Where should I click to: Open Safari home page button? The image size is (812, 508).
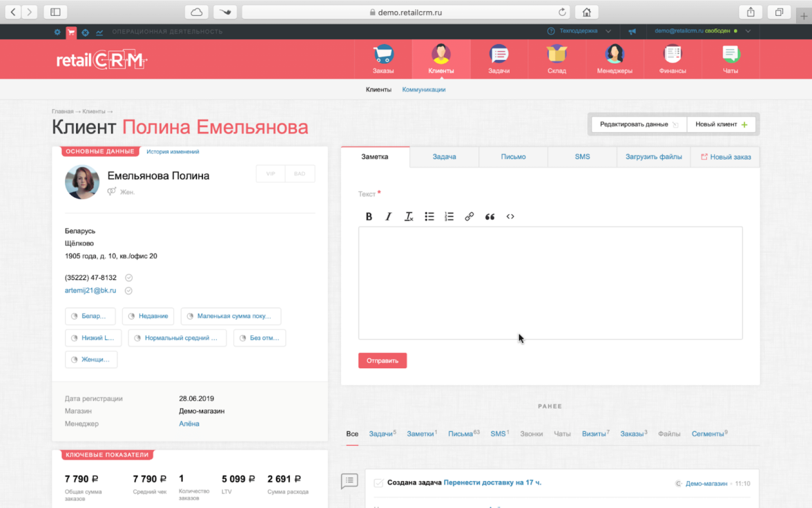587,12
